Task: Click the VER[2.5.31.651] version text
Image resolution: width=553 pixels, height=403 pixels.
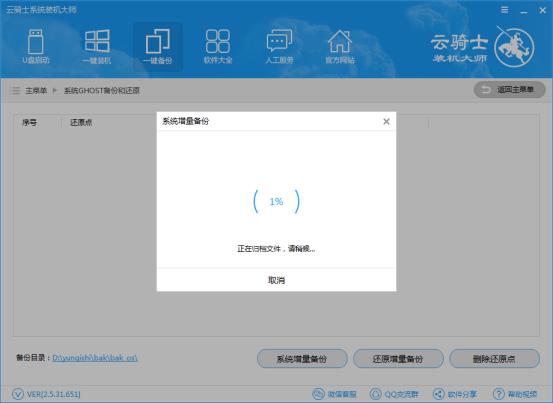Action: click(x=54, y=394)
